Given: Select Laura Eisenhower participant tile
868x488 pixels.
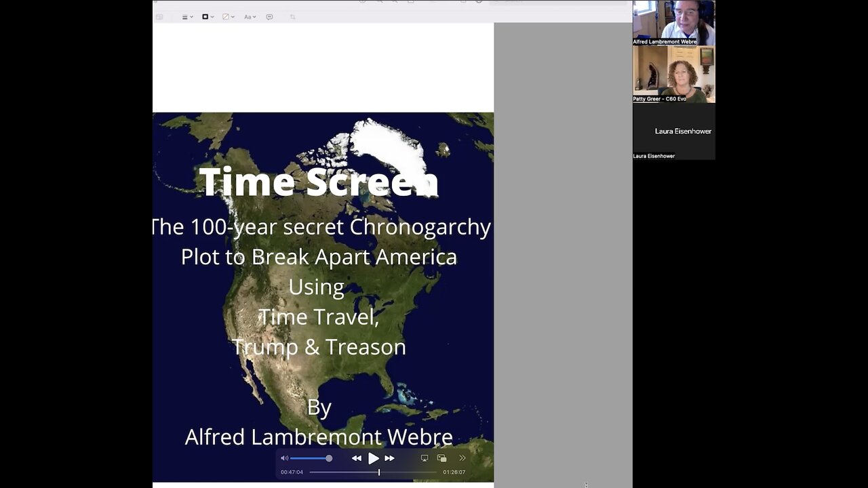Looking at the screenshot, I should pyautogui.click(x=674, y=131).
